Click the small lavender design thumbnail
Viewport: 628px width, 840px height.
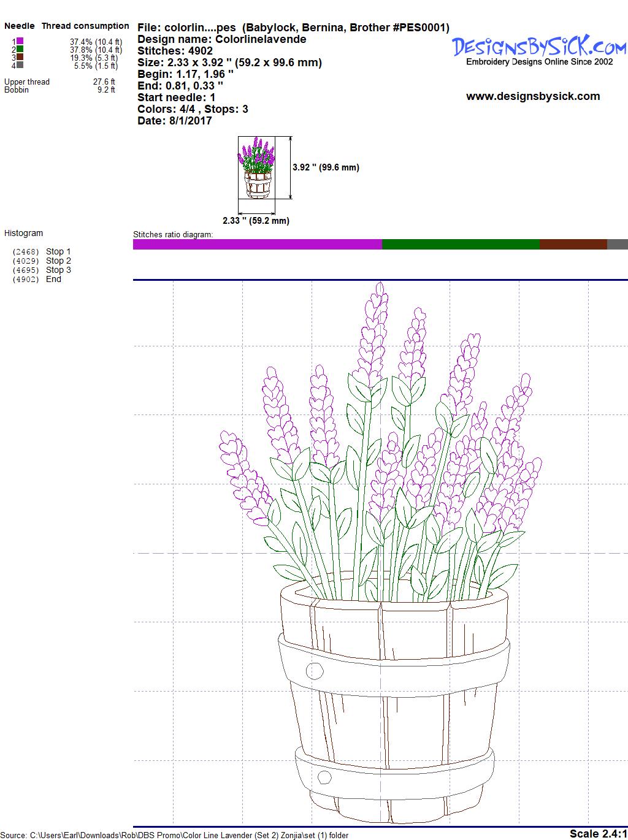point(256,167)
